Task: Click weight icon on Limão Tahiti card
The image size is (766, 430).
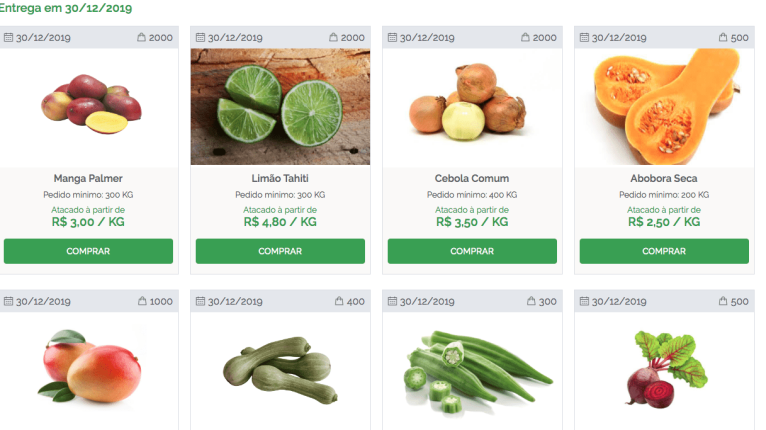Action: (x=334, y=38)
